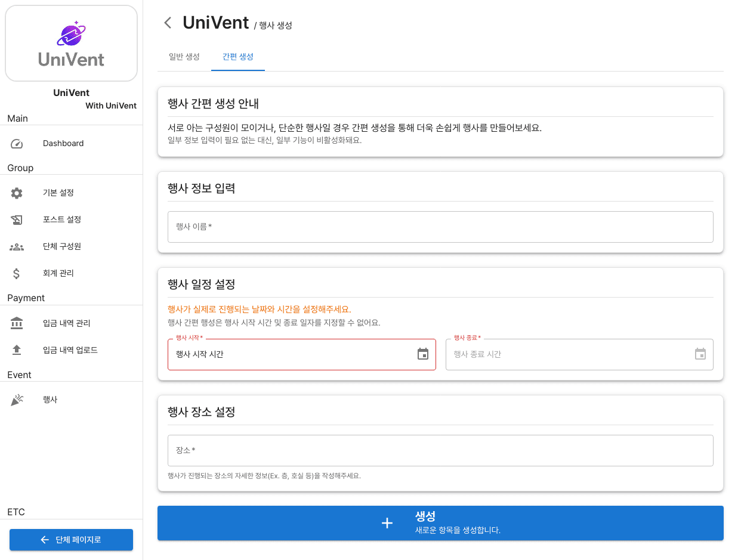Focus the 행사 이름 input field
This screenshot has height=560, width=738.
point(440,227)
